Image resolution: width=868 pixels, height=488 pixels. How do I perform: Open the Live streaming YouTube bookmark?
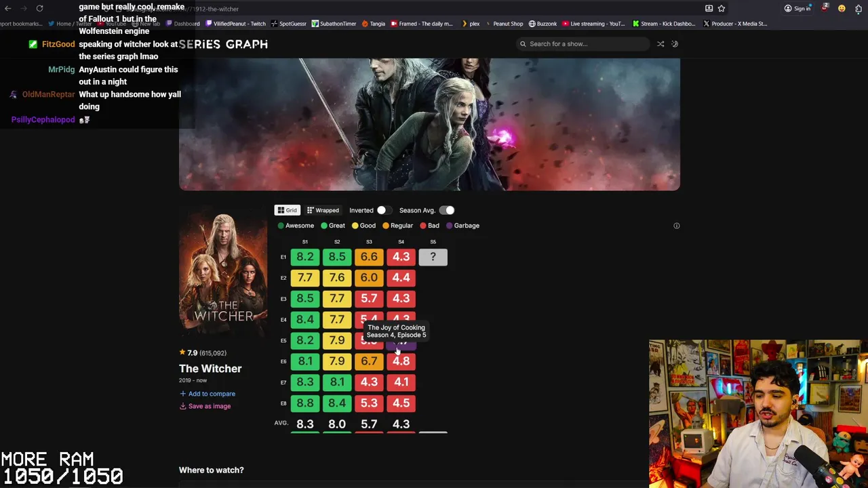[x=593, y=24]
